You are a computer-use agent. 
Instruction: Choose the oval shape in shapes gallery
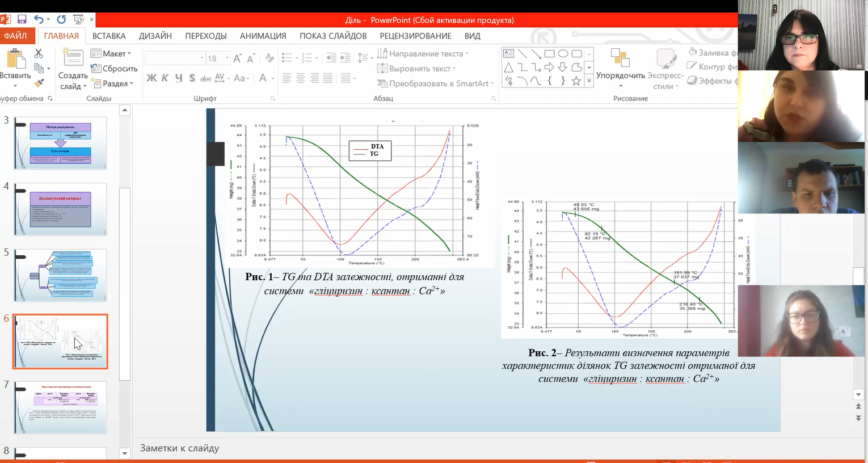click(x=563, y=54)
